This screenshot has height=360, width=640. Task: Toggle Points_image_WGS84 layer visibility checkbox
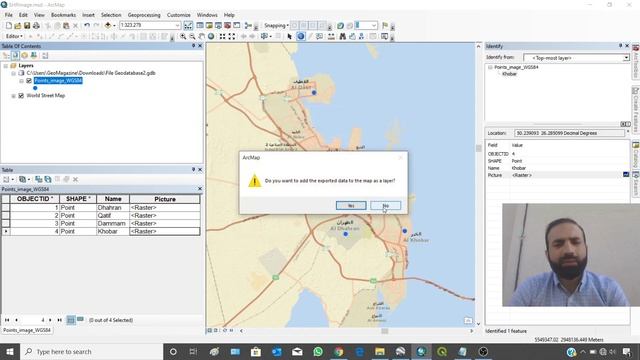click(x=29, y=81)
